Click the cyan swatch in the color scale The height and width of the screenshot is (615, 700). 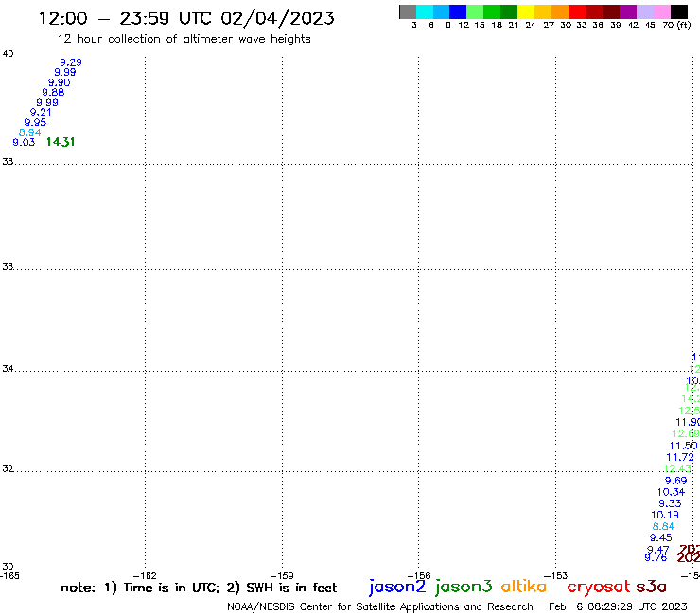click(x=425, y=11)
